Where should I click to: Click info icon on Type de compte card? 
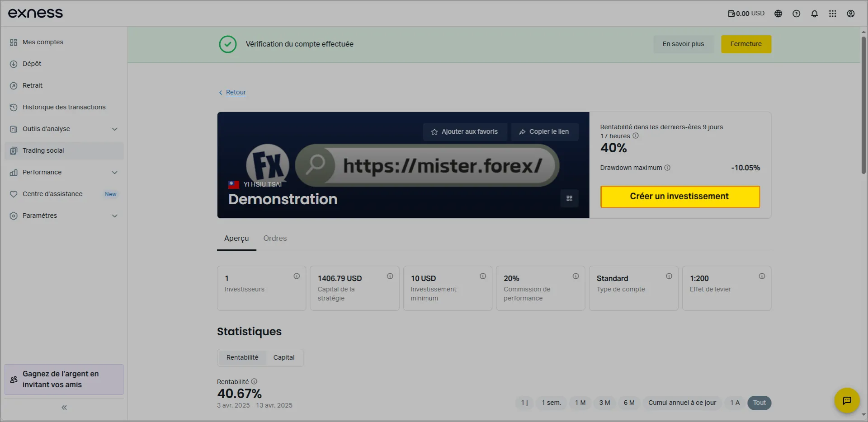point(669,276)
